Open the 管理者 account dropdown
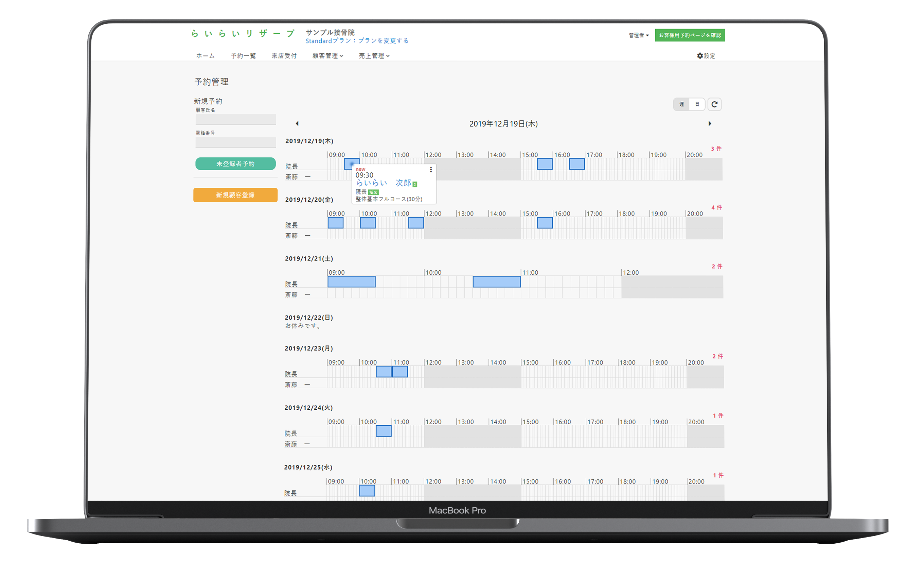Screen dimensions: 924x561 tap(639, 35)
